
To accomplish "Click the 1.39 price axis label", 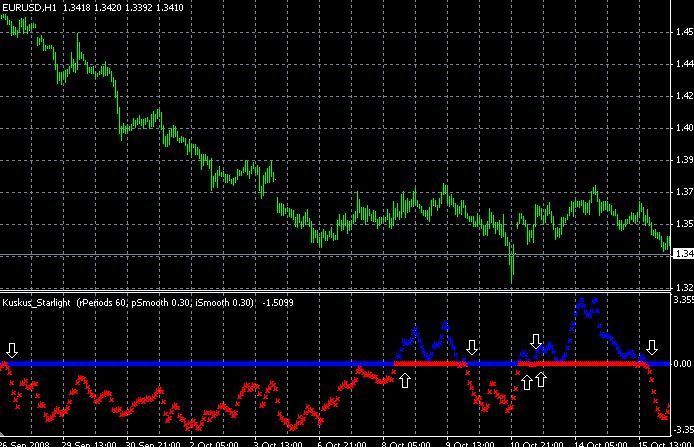I will tap(685, 160).
